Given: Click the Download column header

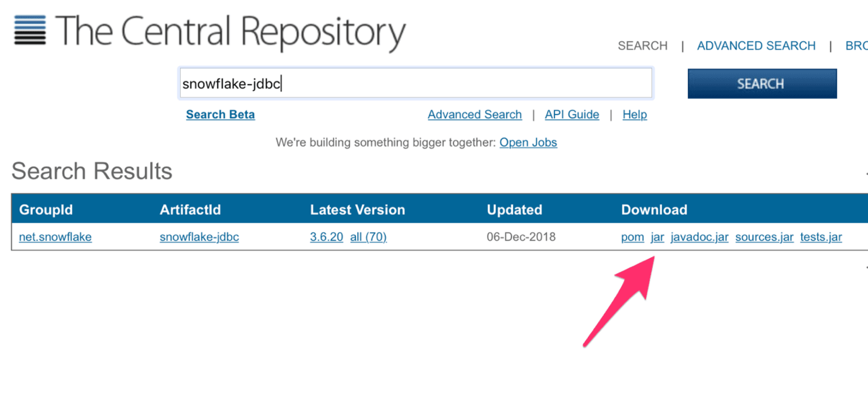Looking at the screenshot, I should click(x=654, y=210).
